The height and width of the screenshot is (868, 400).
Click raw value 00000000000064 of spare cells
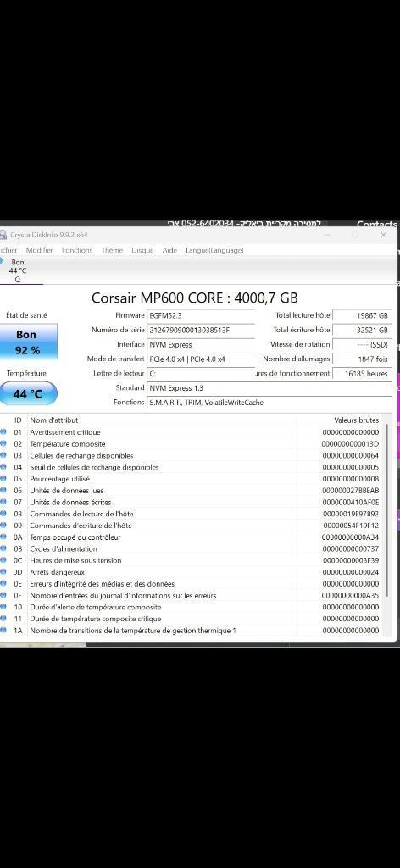[x=350, y=455]
